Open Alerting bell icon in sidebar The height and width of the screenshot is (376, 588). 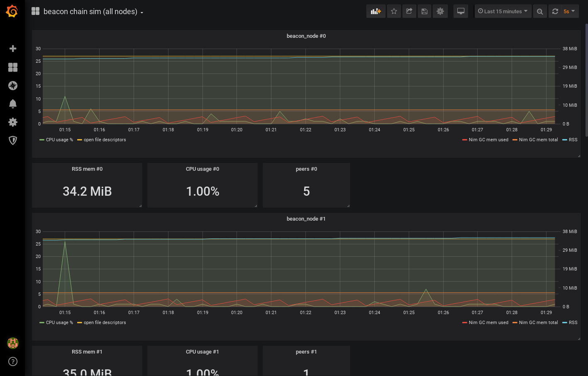[13, 104]
